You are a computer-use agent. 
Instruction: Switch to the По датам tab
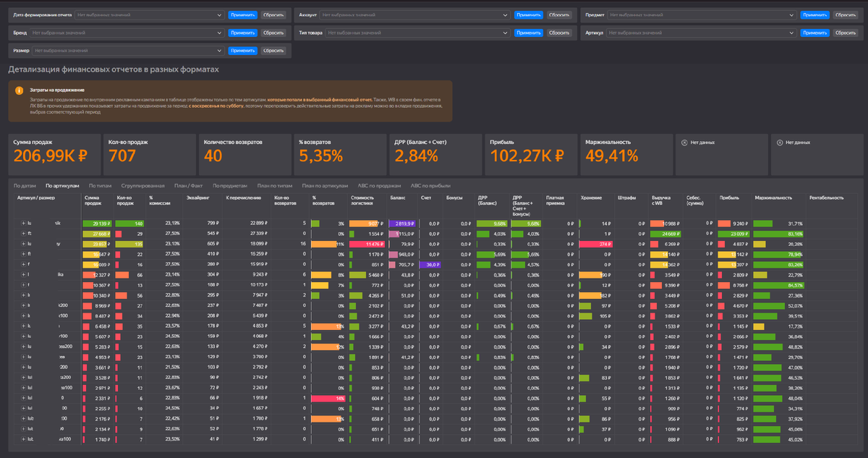(25, 185)
